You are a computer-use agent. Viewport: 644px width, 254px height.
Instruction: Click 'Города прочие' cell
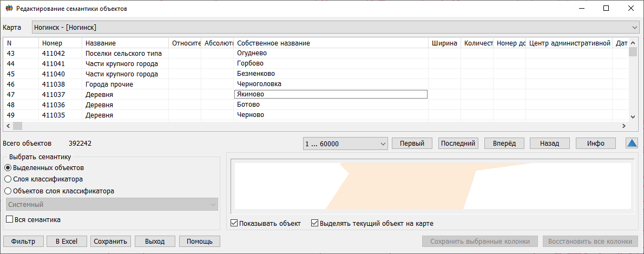(x=125, y=84)
